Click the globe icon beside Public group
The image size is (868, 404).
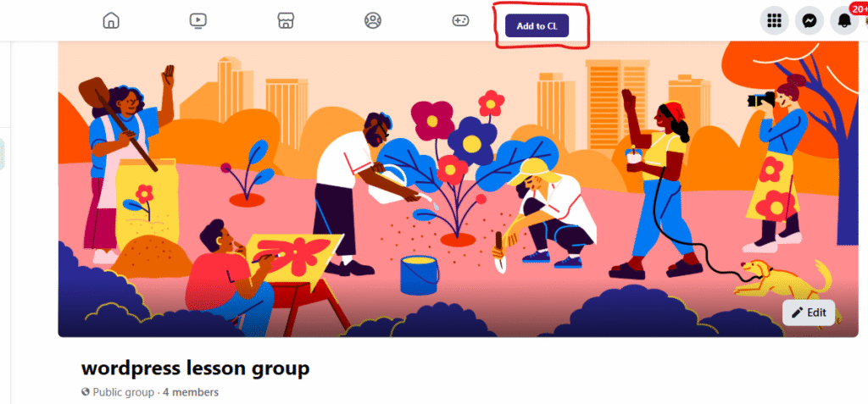[x=86, y=392]
